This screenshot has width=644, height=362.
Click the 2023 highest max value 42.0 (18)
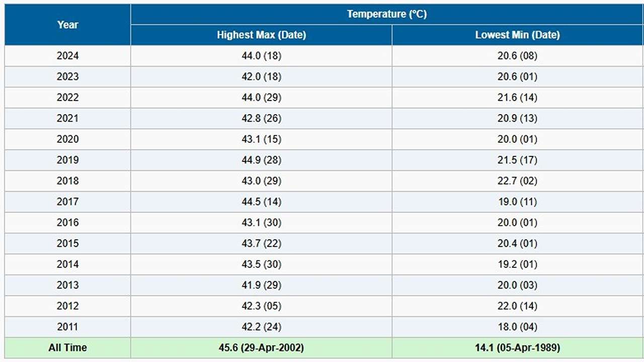click(261, 77)
